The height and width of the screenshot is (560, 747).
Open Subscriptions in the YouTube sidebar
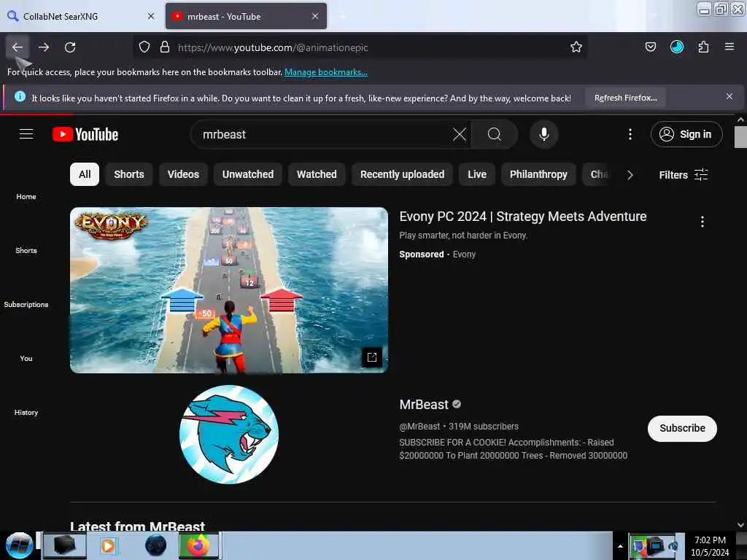click(26, 304)
